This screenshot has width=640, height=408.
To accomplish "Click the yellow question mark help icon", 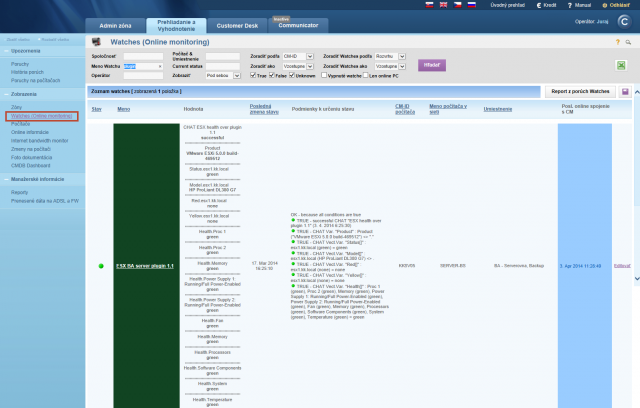I will (x=618, y=42).
